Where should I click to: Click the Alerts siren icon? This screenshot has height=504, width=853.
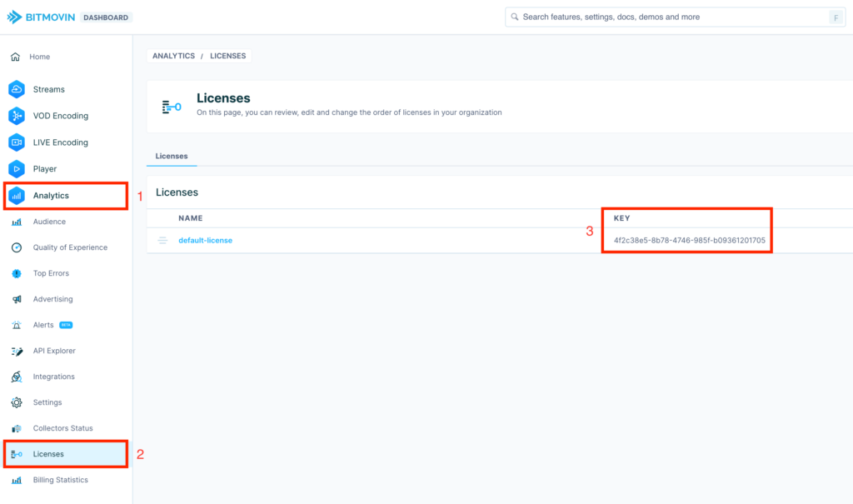[x=17, y=325]
